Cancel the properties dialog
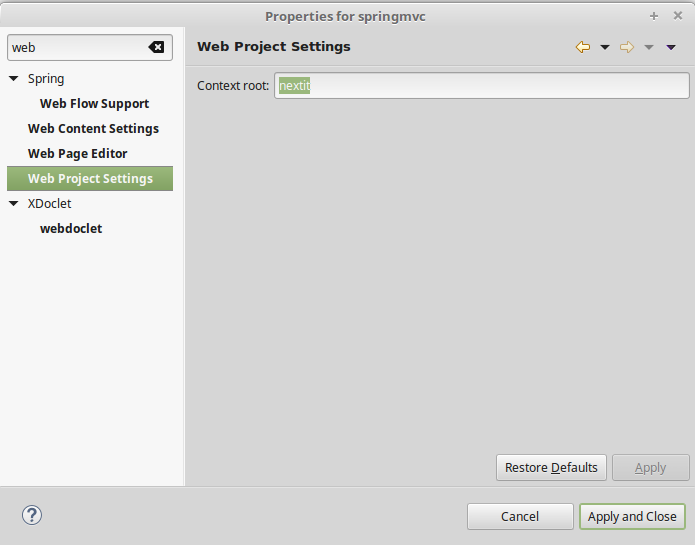The width and height of the screenshot is (695, 545). (520, 517)
